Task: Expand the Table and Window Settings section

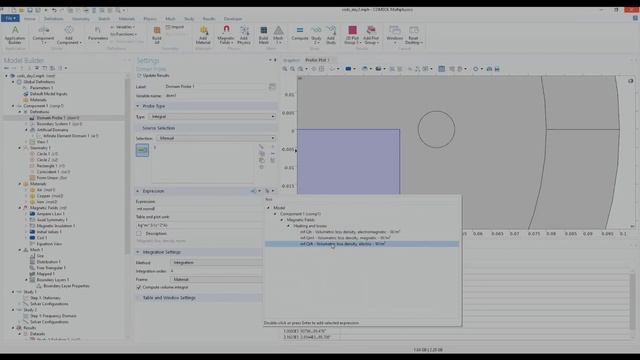Action: 138,298
